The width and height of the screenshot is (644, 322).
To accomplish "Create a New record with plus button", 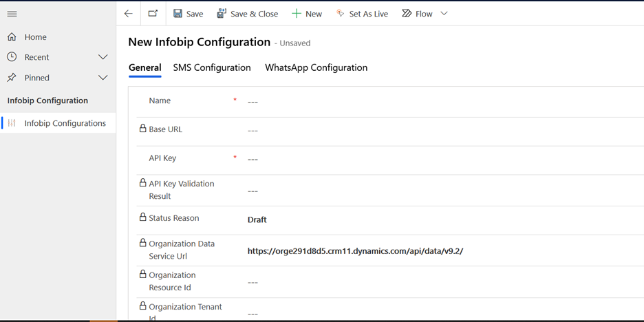I will tap(306, 14).
